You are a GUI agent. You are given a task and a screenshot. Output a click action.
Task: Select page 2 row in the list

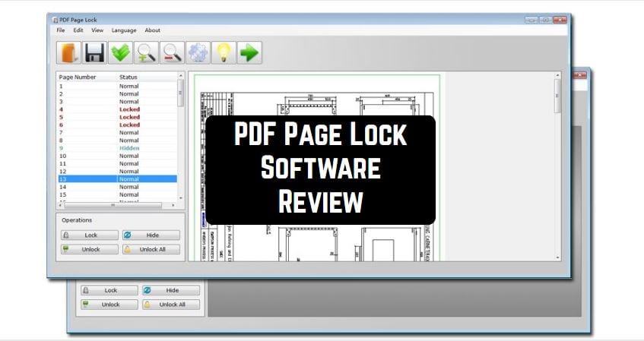click(117, 94)
